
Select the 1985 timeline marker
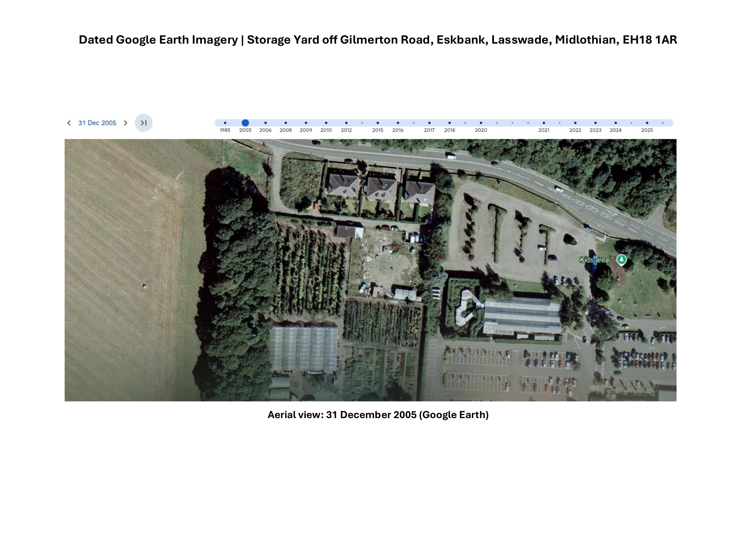(x=225, y=123)
